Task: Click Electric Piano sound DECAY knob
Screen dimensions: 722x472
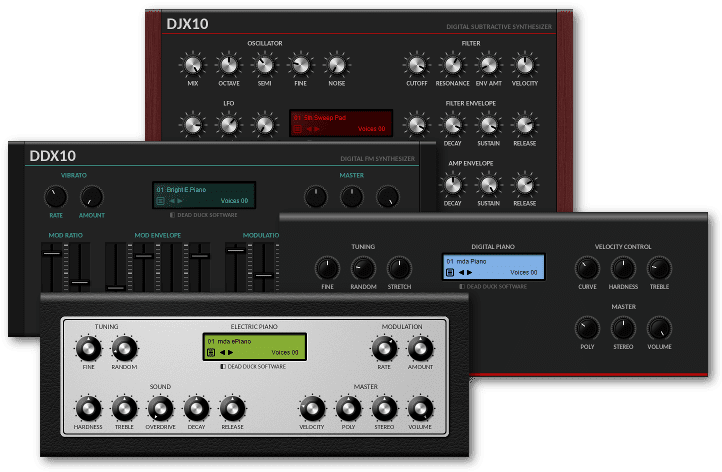Action: point(196,408)
